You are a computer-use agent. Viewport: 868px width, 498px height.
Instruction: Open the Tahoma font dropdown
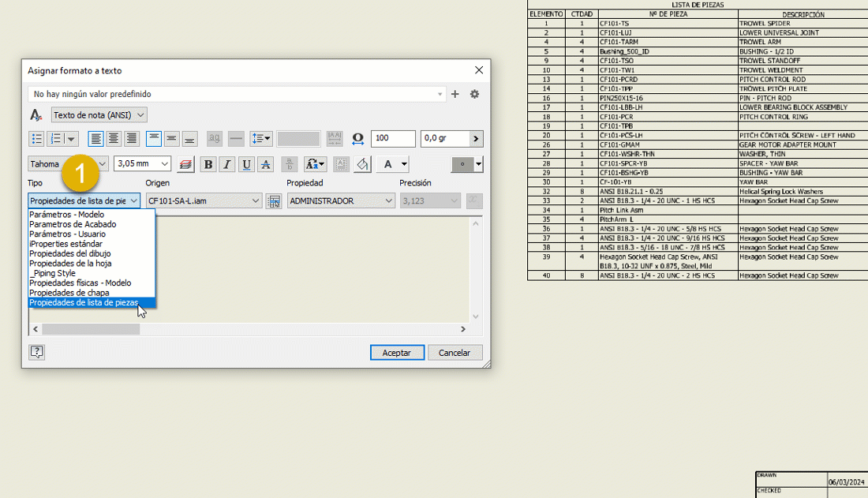coord(102,164)
